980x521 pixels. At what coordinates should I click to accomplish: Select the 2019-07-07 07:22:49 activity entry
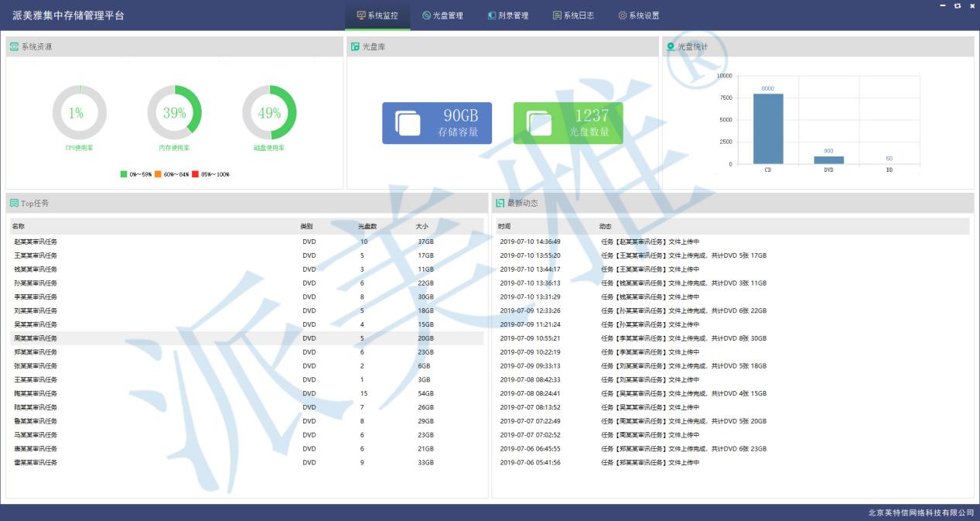pyautogui.click(x=531, y=421)
